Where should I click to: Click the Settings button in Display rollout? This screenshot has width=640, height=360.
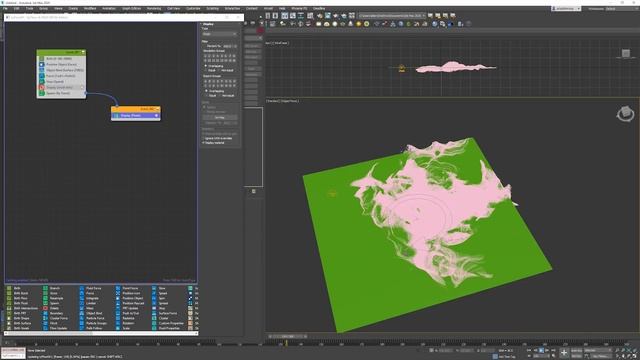(220, 118)
